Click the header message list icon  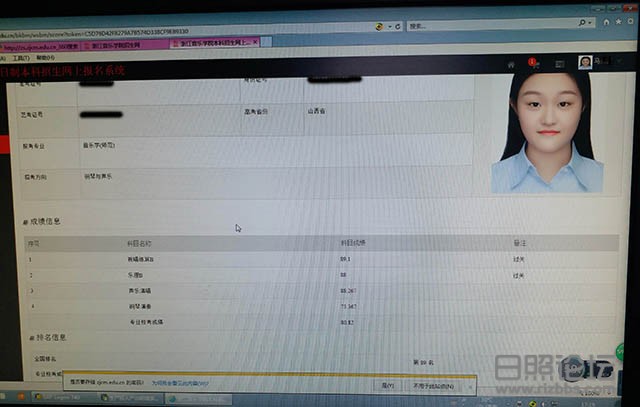click(x=560, y=64)
